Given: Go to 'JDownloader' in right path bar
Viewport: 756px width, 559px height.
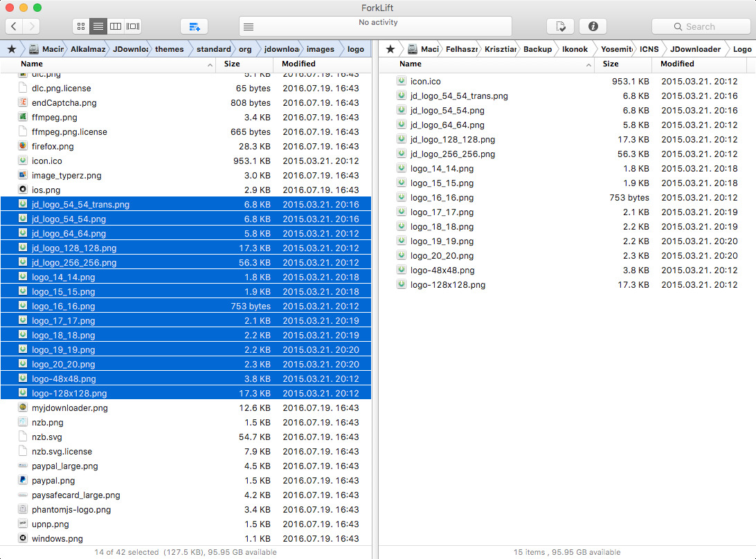Looking at the screenshot, I should [x=695, y=49].
